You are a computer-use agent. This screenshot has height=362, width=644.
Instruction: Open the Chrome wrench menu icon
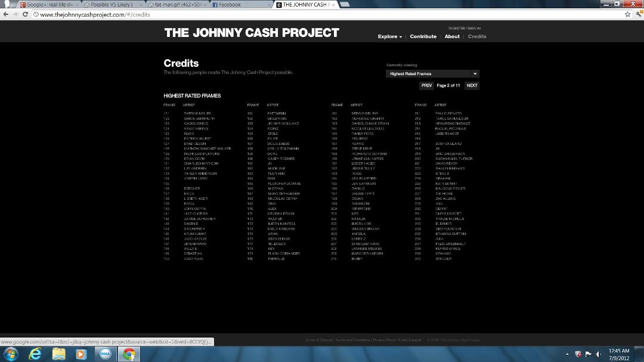point(639,14)
